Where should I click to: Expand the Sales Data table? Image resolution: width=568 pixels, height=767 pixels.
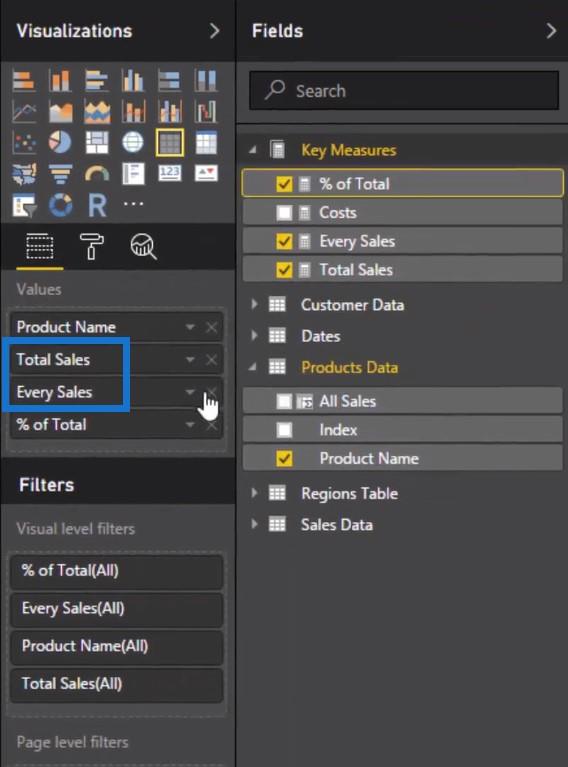tap(254, 524)
